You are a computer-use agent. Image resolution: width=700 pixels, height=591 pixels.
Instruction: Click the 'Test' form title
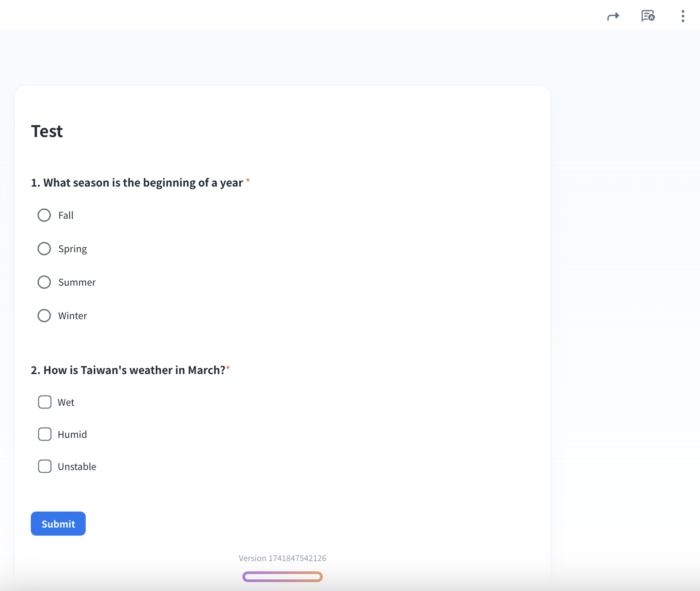[47, 132]
